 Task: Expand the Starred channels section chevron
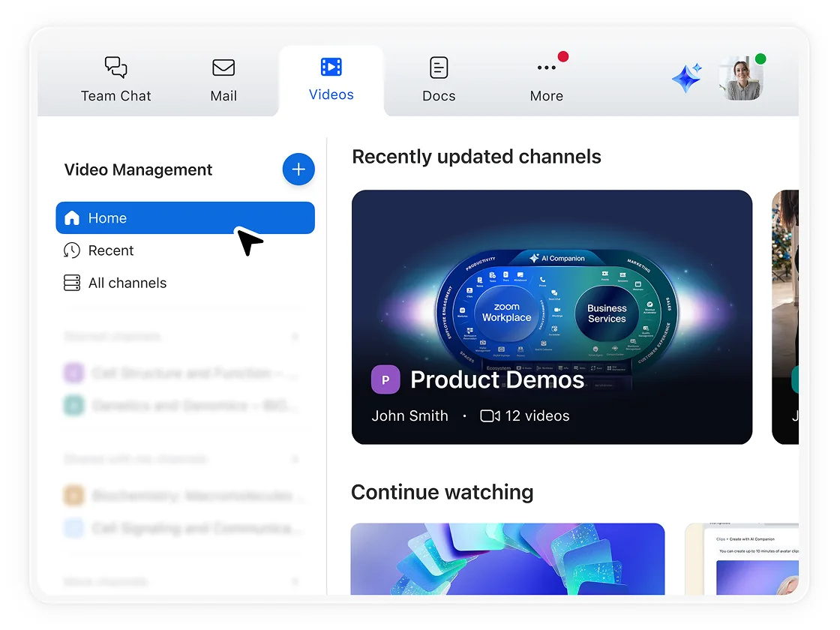click(x=295, y=337)
